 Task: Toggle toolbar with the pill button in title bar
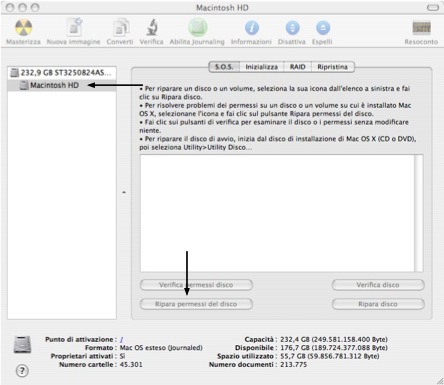coord(433,8)
